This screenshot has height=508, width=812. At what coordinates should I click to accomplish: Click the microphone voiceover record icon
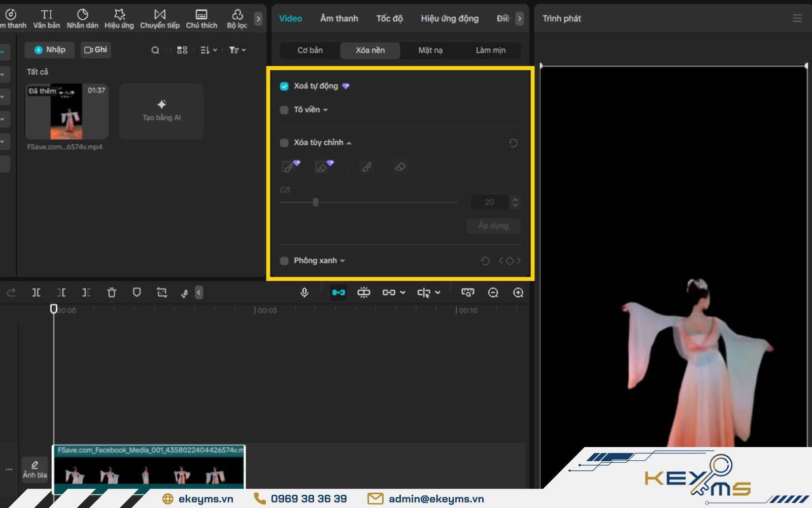(x=304, y=293)
